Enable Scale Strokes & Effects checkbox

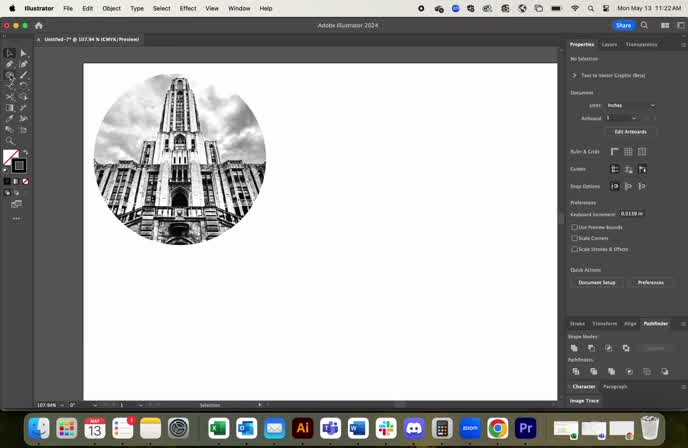tap(574, 249)
